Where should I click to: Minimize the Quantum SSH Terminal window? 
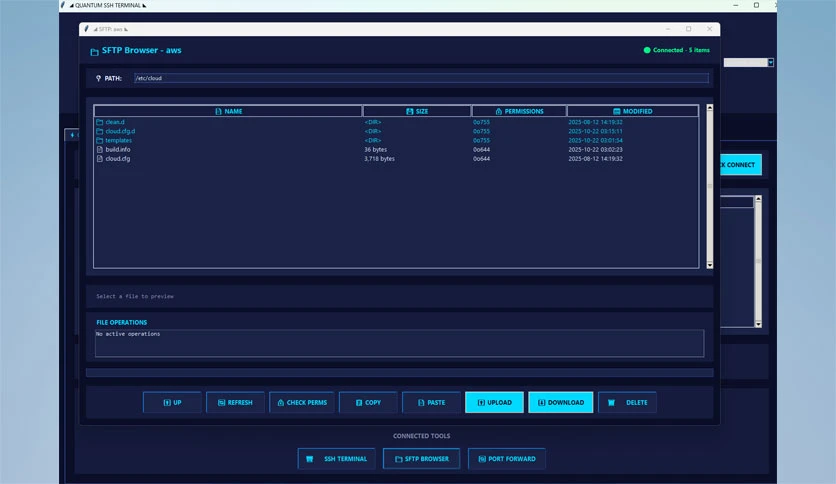[736, 5]
